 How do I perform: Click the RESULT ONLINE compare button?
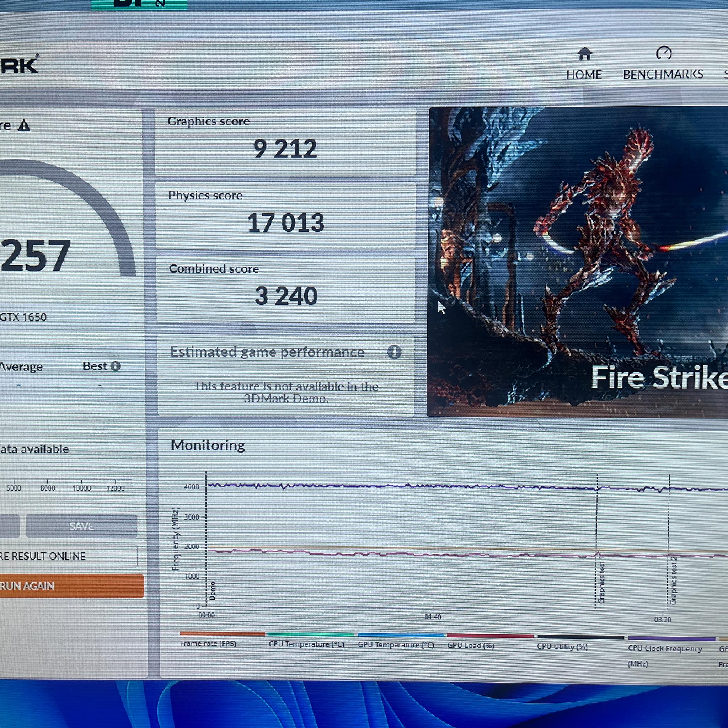(x=69, y=556)
